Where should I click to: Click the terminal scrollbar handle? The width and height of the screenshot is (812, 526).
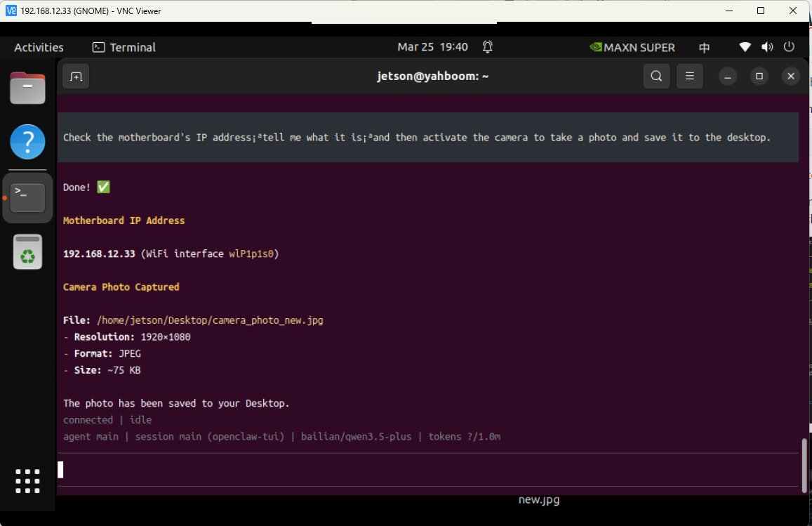[804, 466]
